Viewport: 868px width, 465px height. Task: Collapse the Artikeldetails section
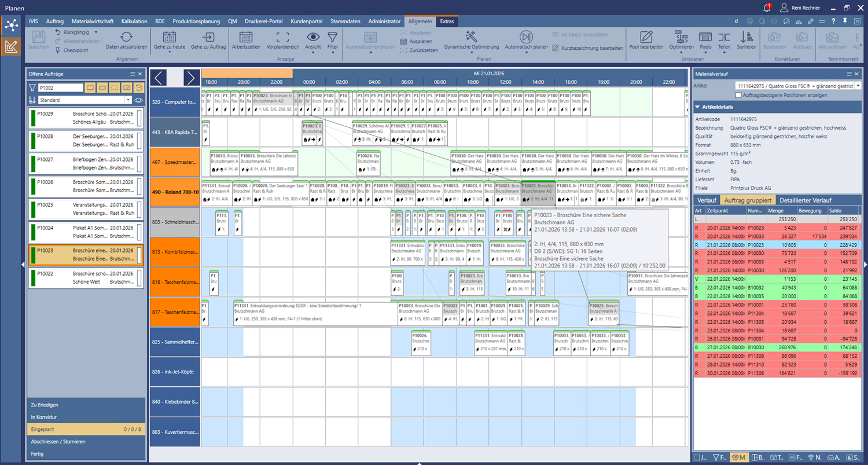pos(698,107)
